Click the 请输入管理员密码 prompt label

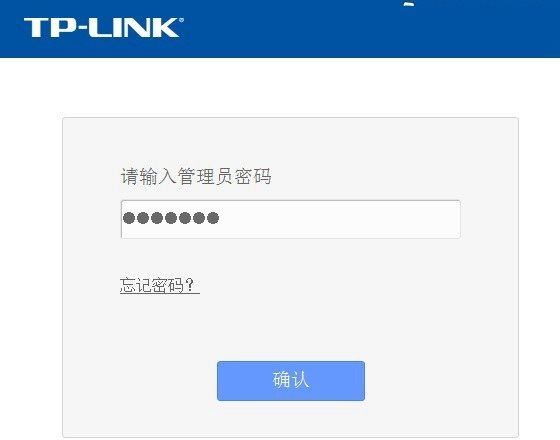[196, 176]
